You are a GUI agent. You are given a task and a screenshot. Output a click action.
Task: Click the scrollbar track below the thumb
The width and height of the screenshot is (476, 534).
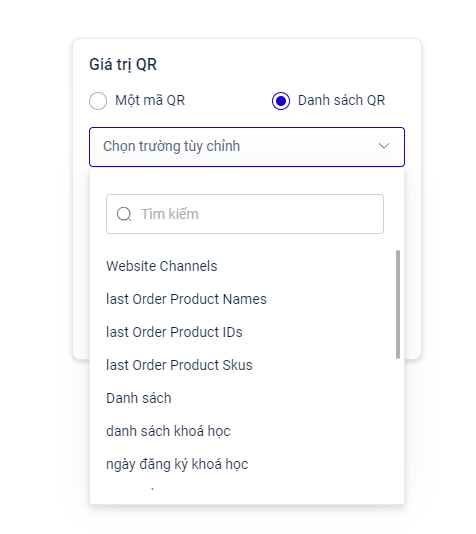[x=398, y=429]
